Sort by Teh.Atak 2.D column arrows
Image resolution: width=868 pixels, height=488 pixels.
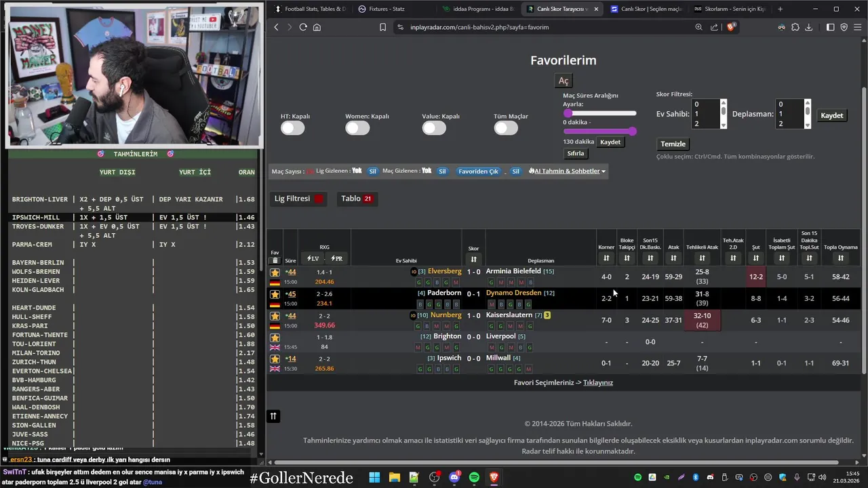click(x=733, y=258)
